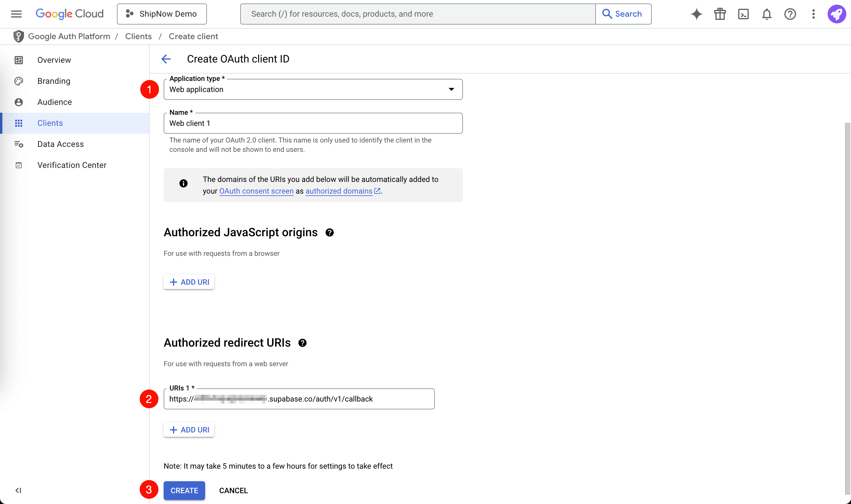Click the free trial gift icon
This screenshot has height=504, width=851.
(x=719, y=14)
